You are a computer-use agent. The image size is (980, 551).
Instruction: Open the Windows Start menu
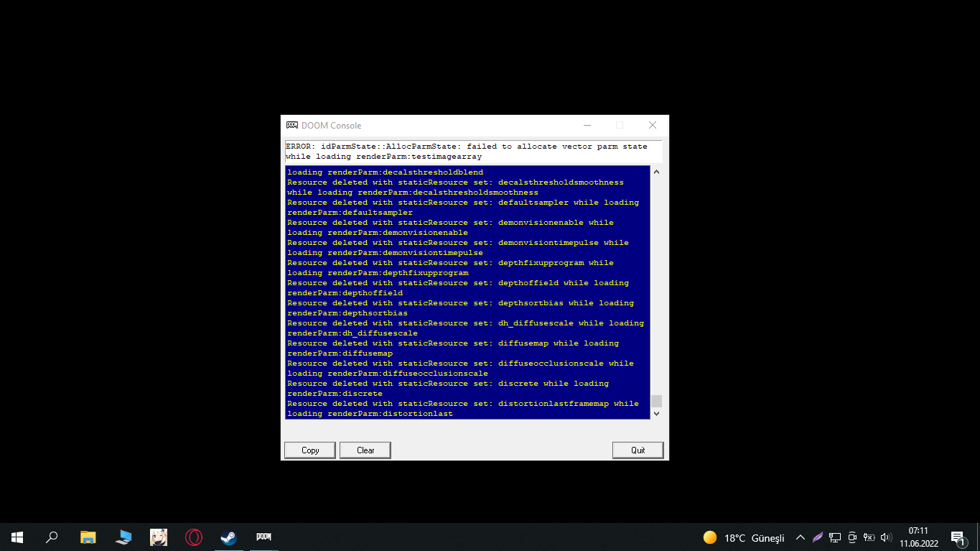17,537
